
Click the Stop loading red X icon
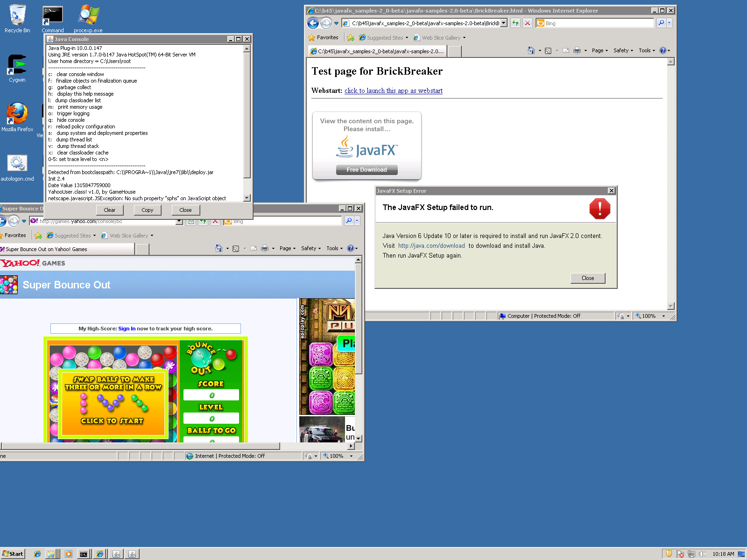pyautogui.click(x=528, y=23)
